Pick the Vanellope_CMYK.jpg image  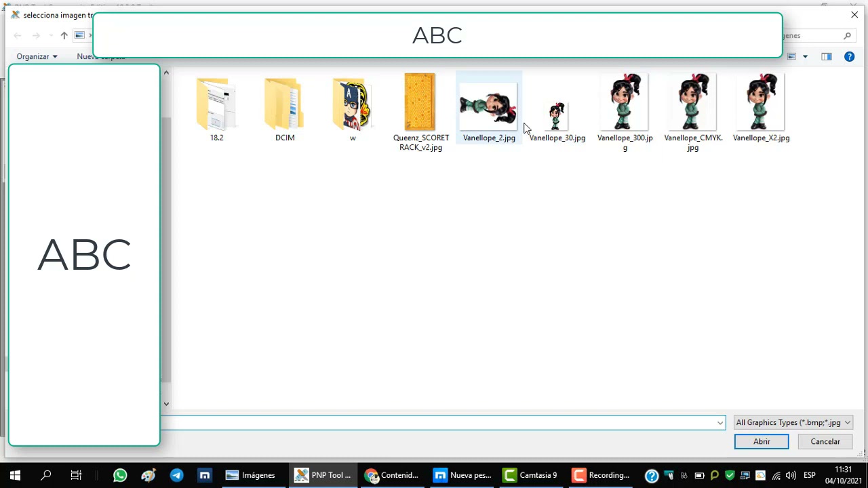pos(693,113)
